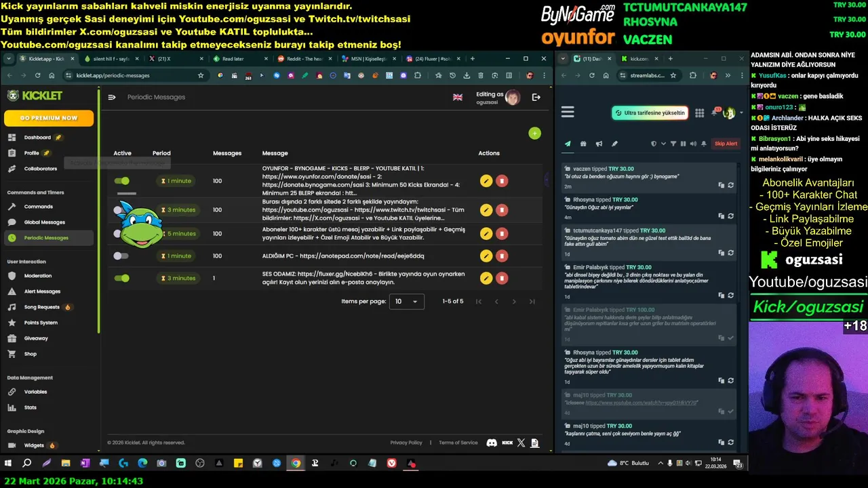
Task: Delete the 'Burası dışında 2 farklı sitede' message
Action: pyautogui.click(x=502, y=210)
